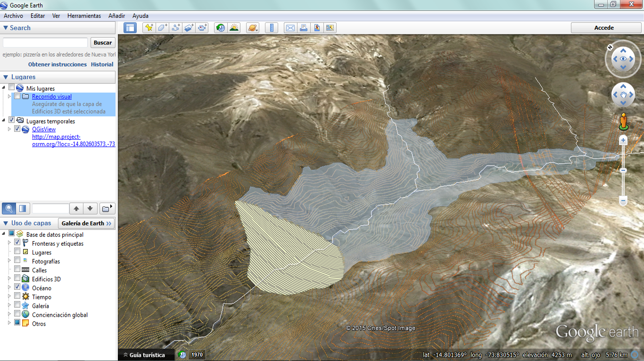Screen dimensions: 644x361
Task: Enable the Tiempo layer checkbox
Action: pos(17,296)
